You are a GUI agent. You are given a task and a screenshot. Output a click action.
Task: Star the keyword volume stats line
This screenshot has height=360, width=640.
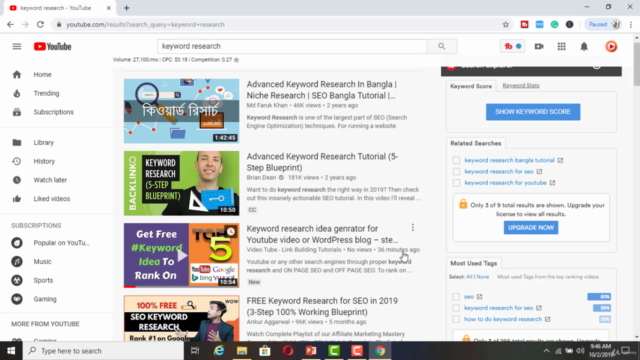[236, 60]
